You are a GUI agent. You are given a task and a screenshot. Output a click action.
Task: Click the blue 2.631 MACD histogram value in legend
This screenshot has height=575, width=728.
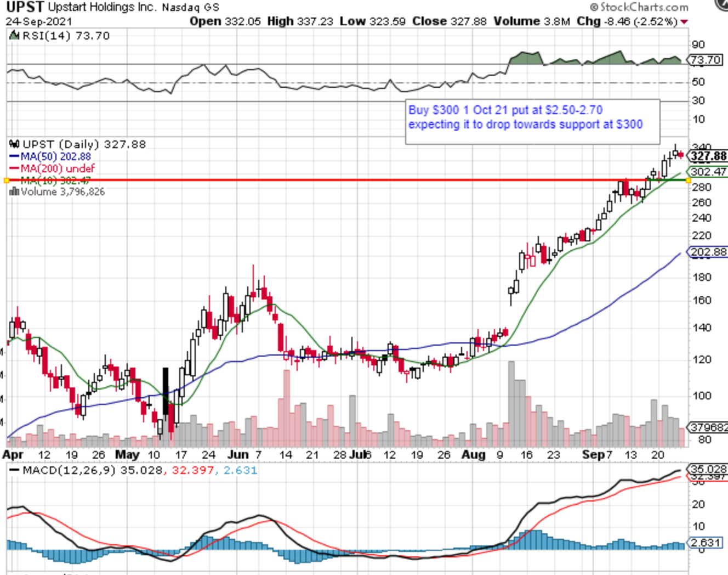(x=240, y=470)
